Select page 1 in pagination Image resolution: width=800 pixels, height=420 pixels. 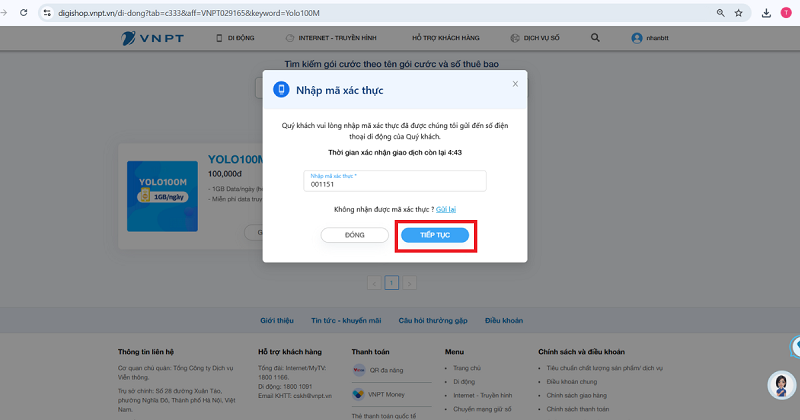[x=392, y=283]
